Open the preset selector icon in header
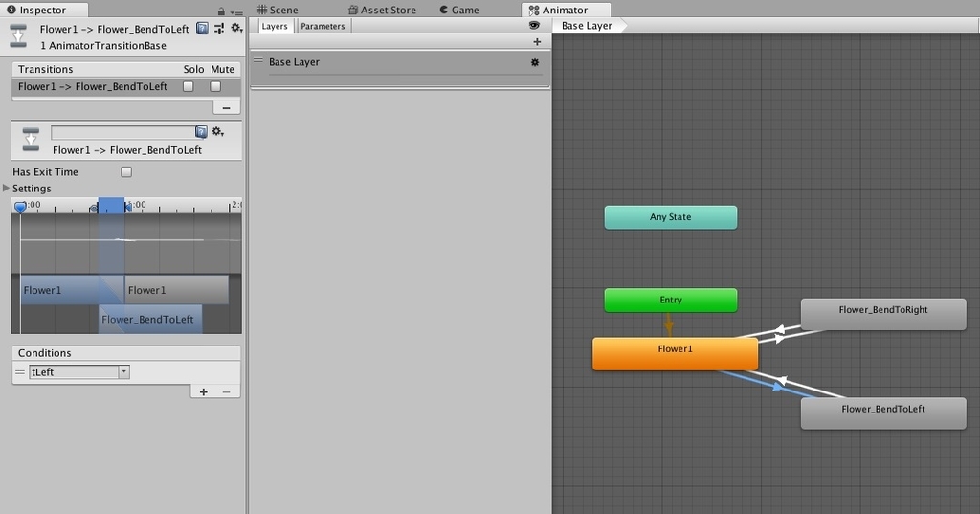The height and width of the screenshot is (514, 980). pyautogui.click(x=219, y=28)
